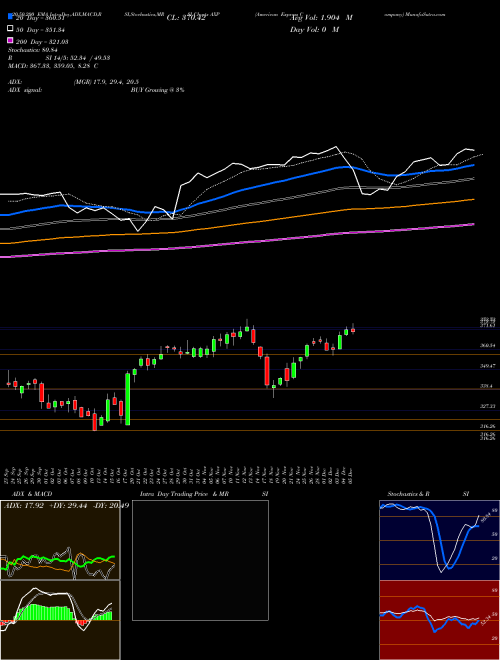Click the 'ADX: 17.92 +DY: 29.44' header values
Screen dimensions: 500x660
47,506
